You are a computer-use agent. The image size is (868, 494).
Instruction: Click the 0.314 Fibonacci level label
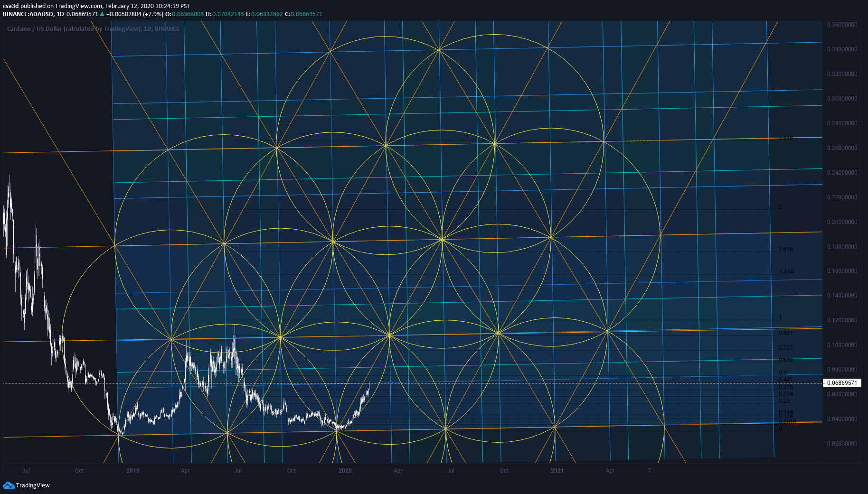[x=786, y=393]
